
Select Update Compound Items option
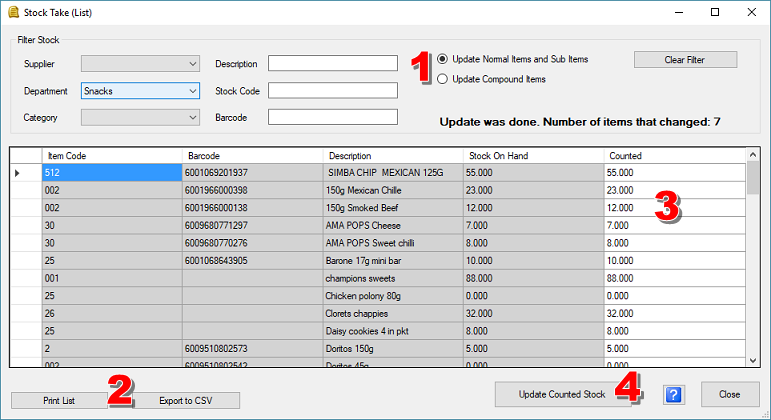[443, 79]
